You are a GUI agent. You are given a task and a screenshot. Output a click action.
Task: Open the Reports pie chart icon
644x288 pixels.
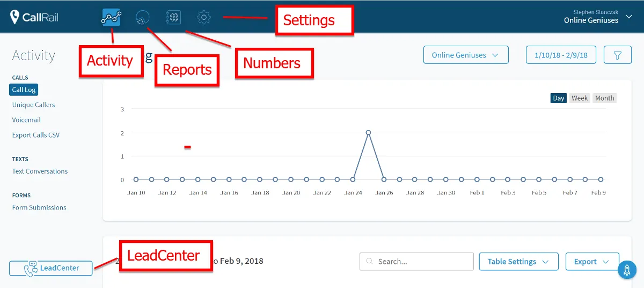[x=142, y=17]
